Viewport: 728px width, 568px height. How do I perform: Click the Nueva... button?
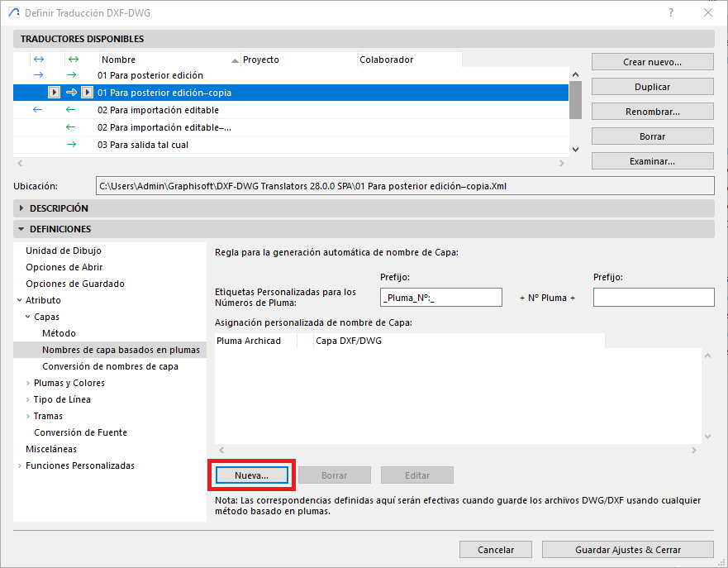pos(252,475)
